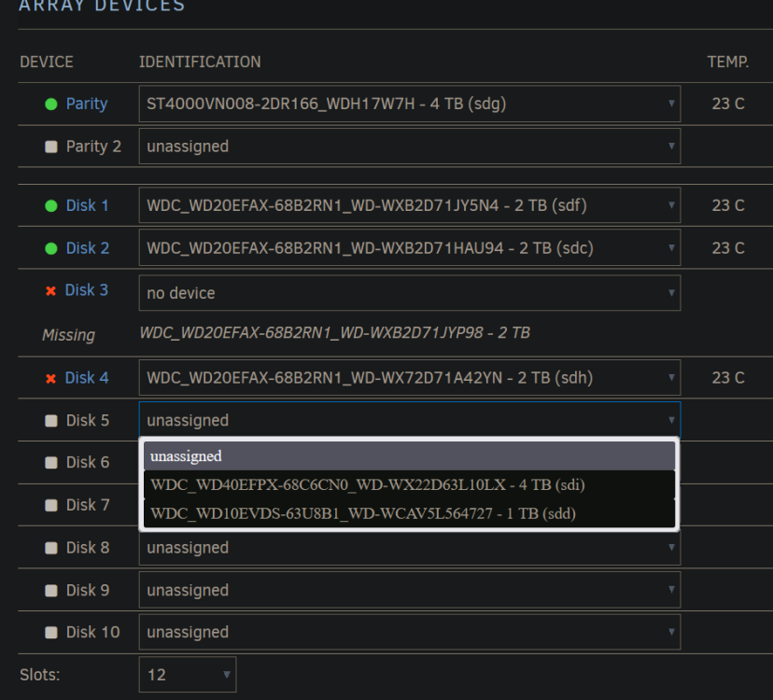Click the Disk 6 label
The image size is (773, 700).
88,462
